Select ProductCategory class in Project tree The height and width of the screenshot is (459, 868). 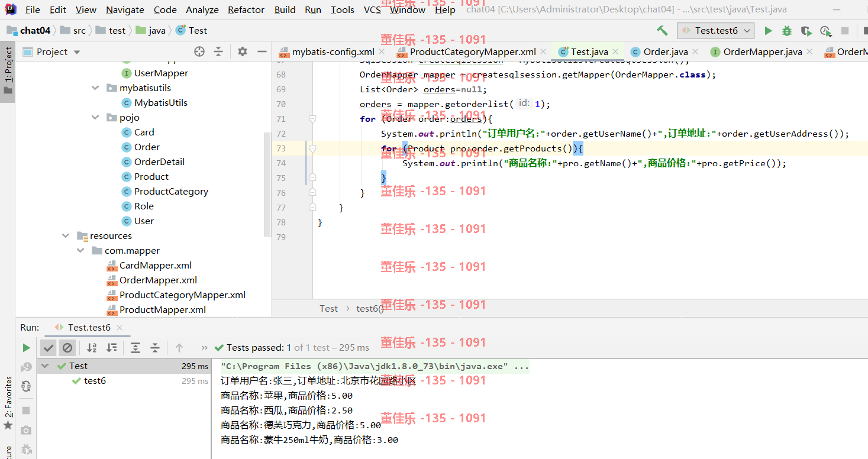[171, 192]
